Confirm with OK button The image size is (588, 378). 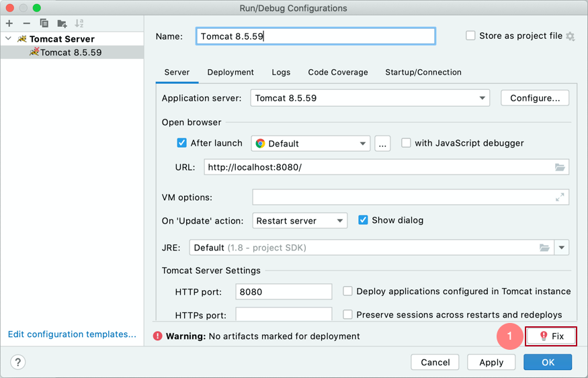(548, 363)
